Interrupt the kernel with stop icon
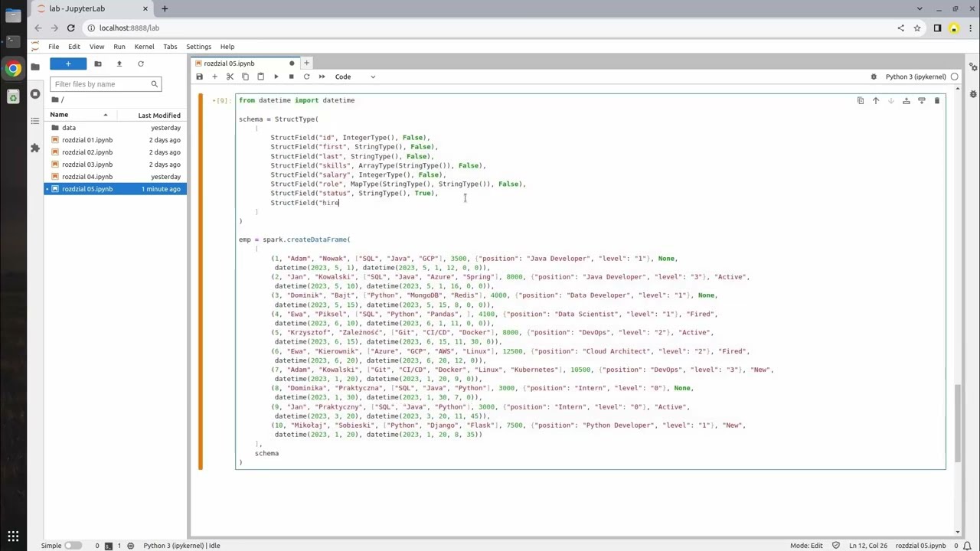Image resolution: width=980 pixels, height=551 pixels. [291, 77]
